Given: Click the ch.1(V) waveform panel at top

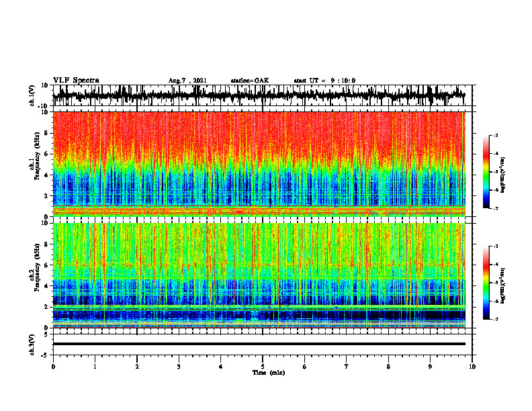Looking at the screenshot, I should [x=263, y=95].
